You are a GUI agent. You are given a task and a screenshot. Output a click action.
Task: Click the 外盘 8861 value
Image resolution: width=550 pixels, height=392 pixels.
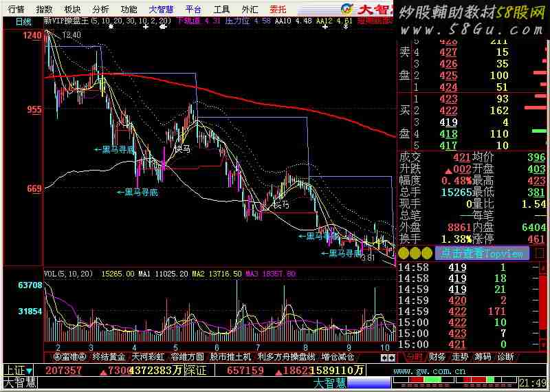pyautogui.click(x=459, y=228)
